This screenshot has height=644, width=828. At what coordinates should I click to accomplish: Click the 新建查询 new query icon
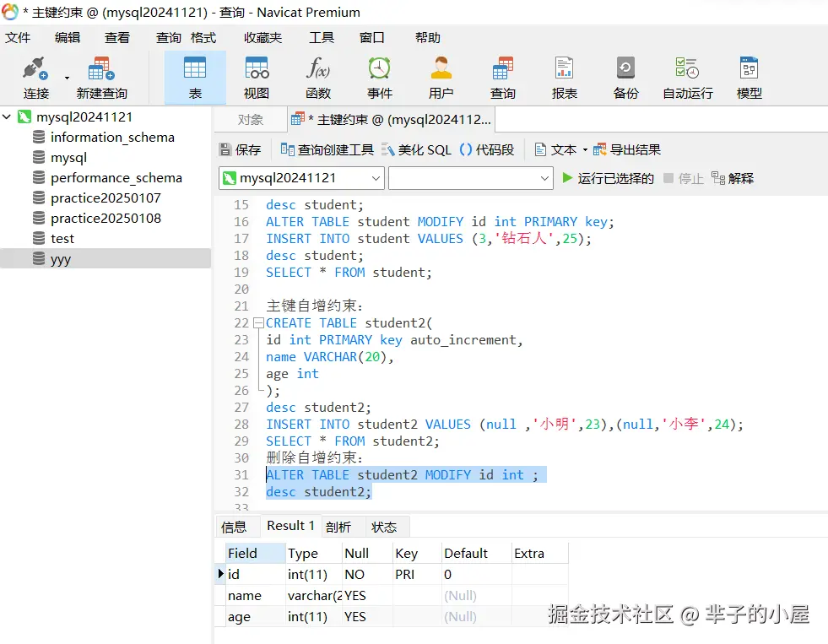pos(102,78)
